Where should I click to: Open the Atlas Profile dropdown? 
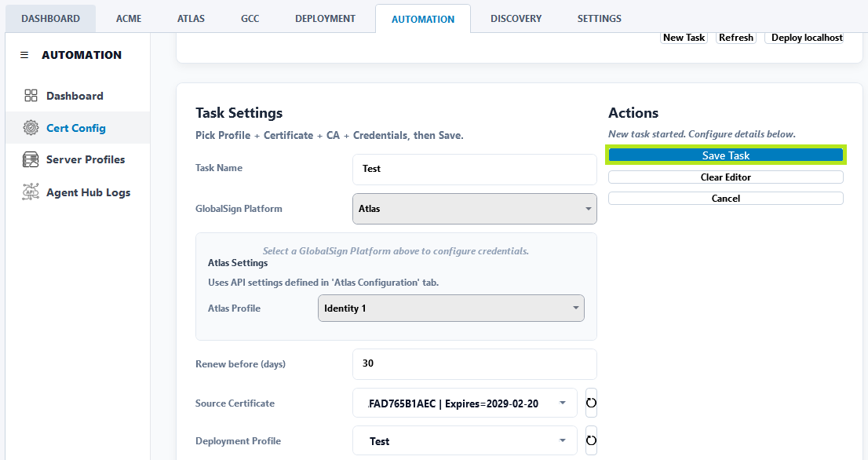click(x=450, y=308)
